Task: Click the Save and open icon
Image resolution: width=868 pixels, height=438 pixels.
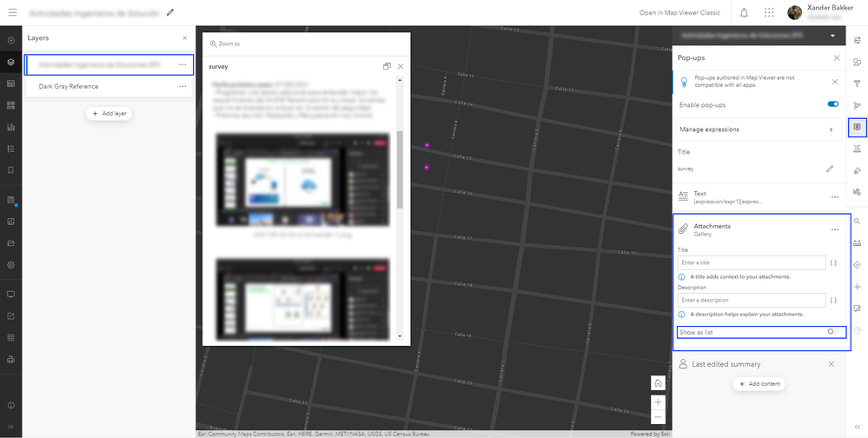Action: pyautogui.click(x=10, y=200)
